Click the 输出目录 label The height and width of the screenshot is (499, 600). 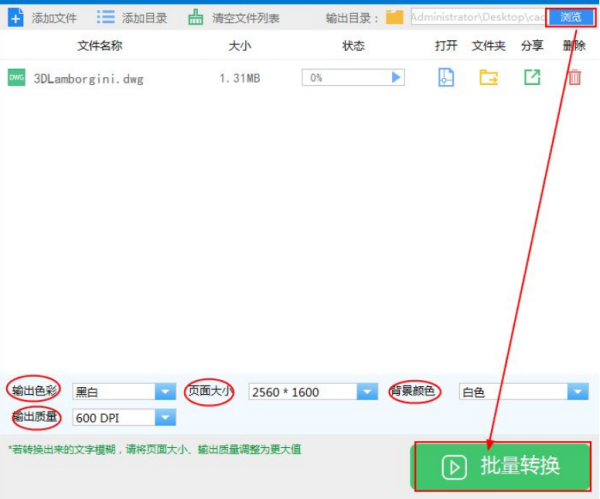pyautogui.click(x=352, y=18)
